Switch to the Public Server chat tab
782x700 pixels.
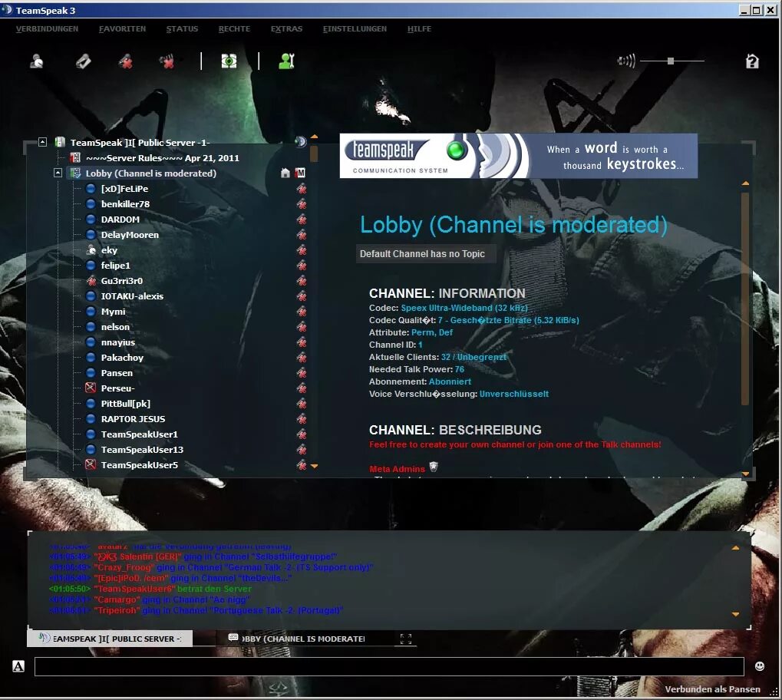click(x=110, y=639)
